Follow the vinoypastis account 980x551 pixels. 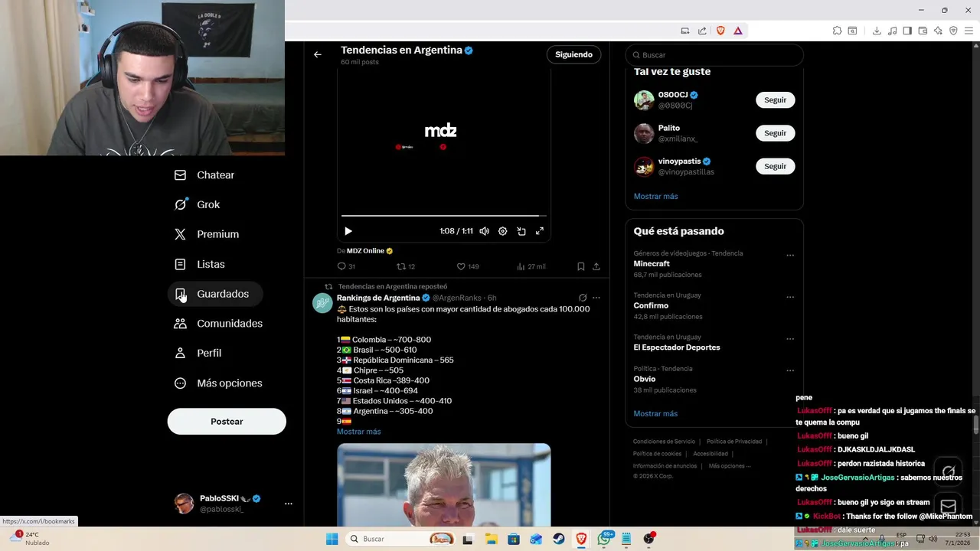click(x=775, y=166)
